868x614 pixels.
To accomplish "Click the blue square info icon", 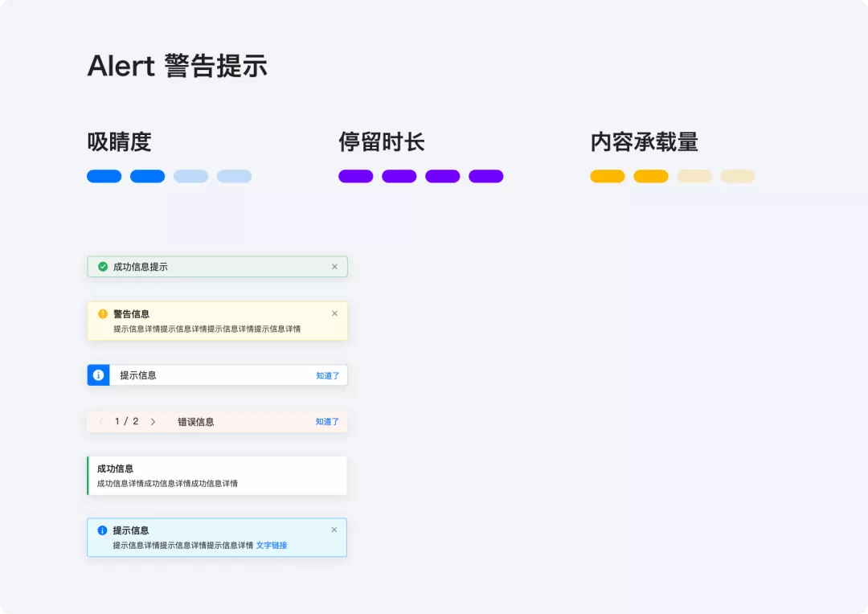I will [x=99, y=375].
